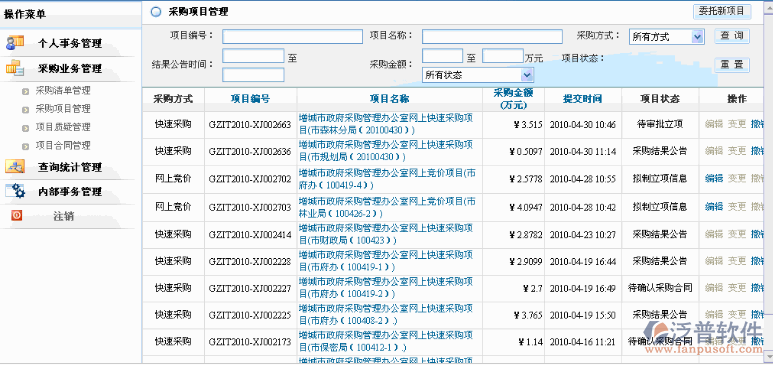The width and height of the screenshot is (773, 365).
Task: Sort by 提交时间 column header
Action: (582, 99)
